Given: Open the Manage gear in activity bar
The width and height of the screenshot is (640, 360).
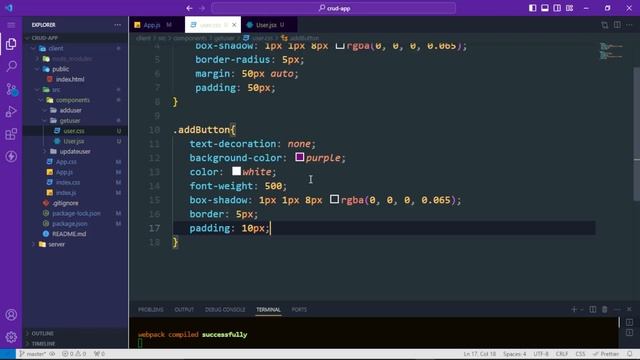Looking at the screenshot, I should pos(11,337).
